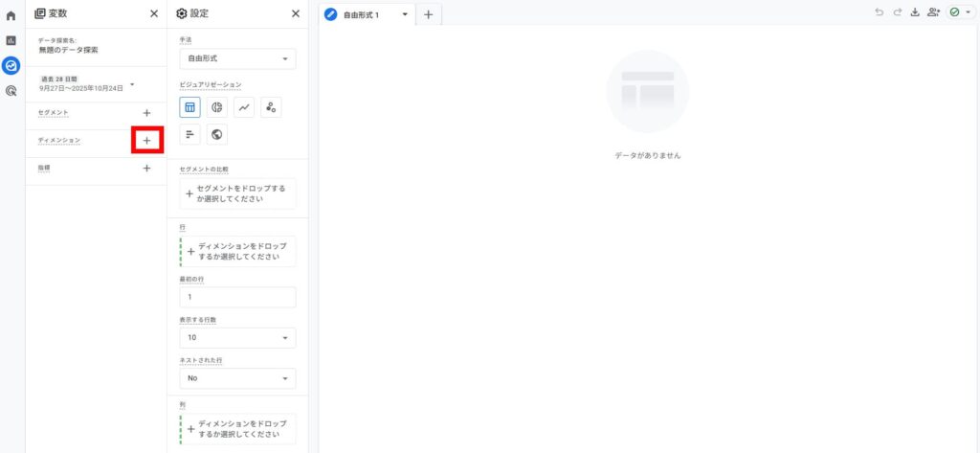Open the 手法 dropdown showing 自由形式
The image size is (980, 453).
pos(237,59)
